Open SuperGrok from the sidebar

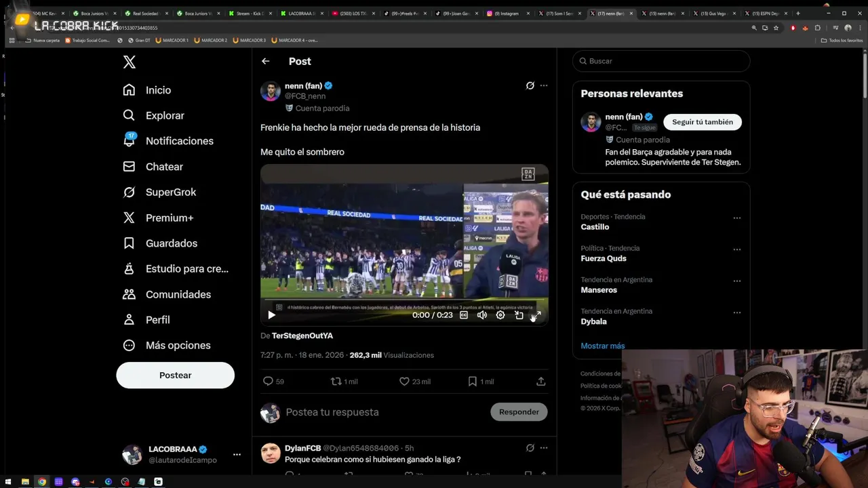(x=159, y=192)
